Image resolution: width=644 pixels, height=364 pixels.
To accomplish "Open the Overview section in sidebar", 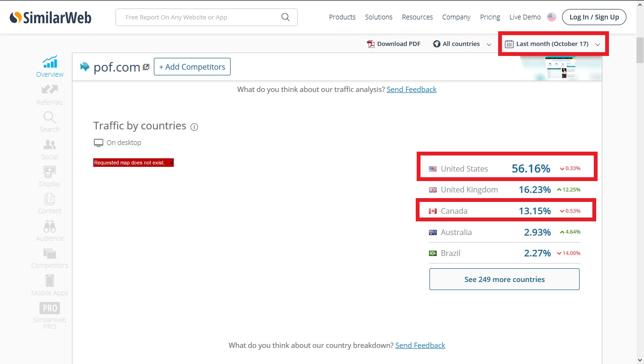I will (x=50, y=66).
